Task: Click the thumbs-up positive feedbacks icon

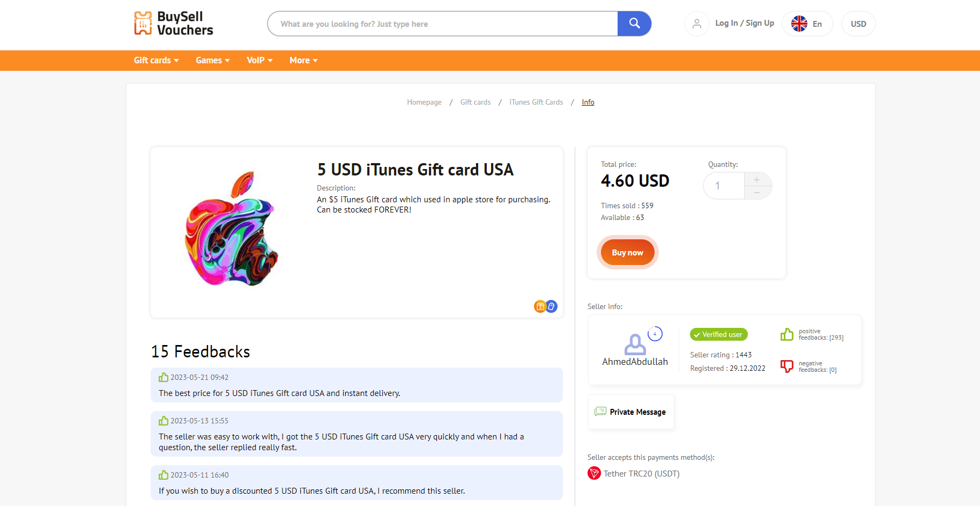Action: pos(787,334)
